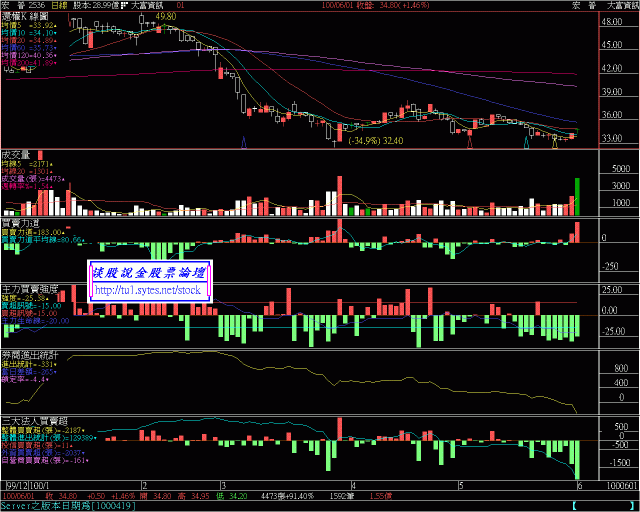Click the 均線20 =1301 volume legend
The image size is (640, 512).
pyautogui.click(x=27, y=171)
